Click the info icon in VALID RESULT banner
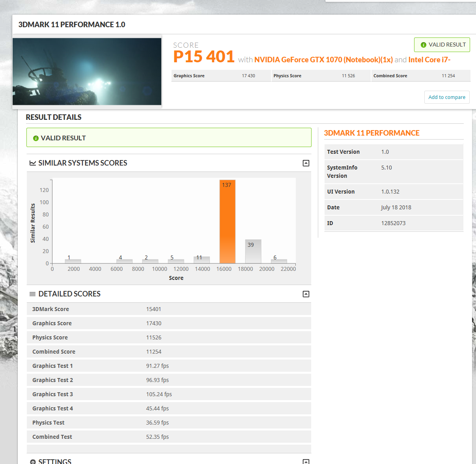The image size is (476, 464). pos(36,138)
